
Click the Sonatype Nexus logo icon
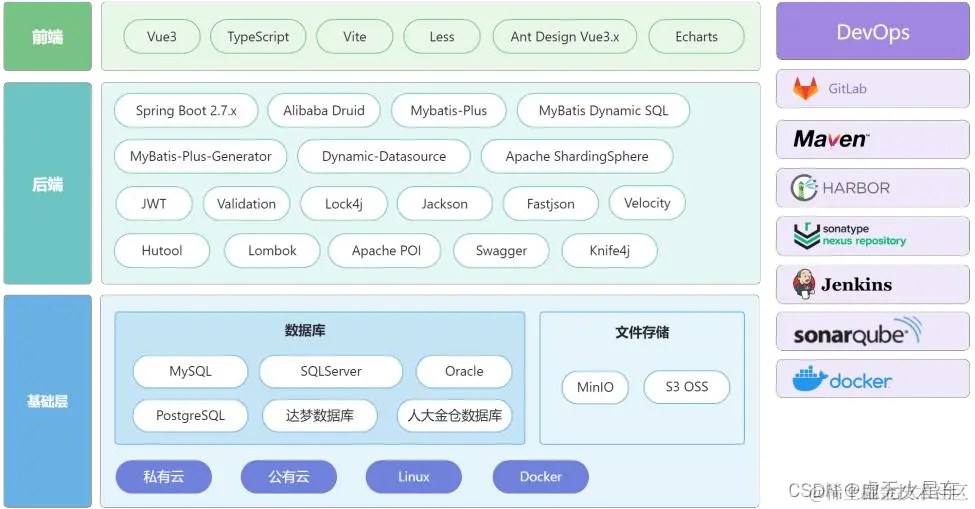coord(806,236)
